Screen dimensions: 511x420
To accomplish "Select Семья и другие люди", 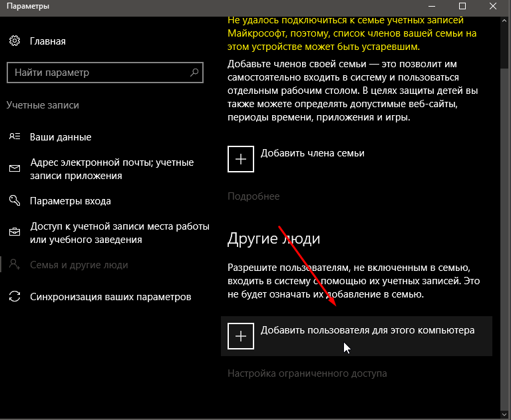I will click(79, 265).
